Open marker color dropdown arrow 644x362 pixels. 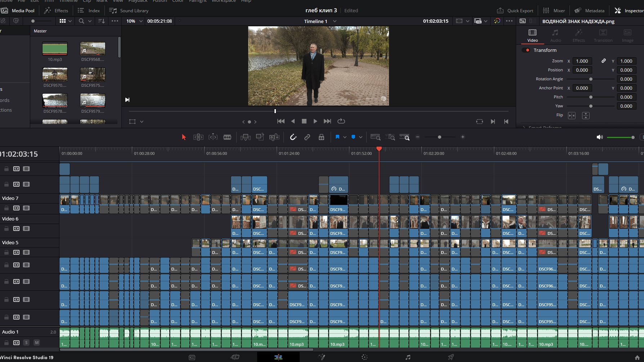pos(361,137)
